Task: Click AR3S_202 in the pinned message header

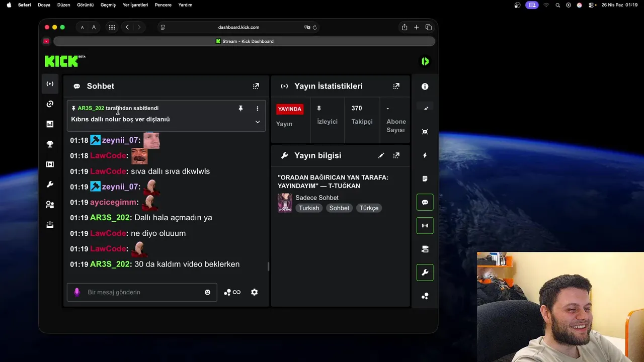Action: point(91,108)
